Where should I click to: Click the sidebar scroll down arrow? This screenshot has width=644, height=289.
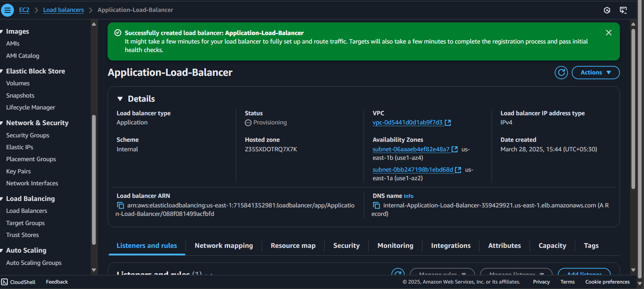pos(94,270)
